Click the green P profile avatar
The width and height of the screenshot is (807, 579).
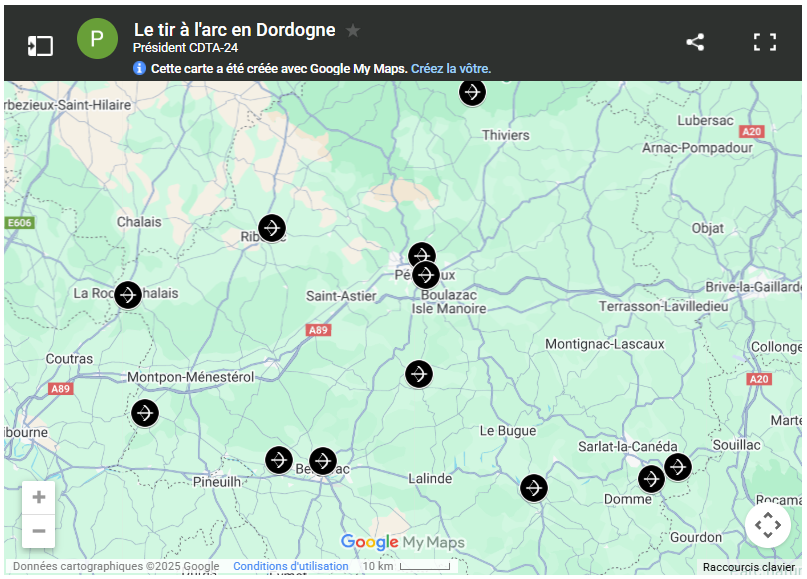(97, 40)
